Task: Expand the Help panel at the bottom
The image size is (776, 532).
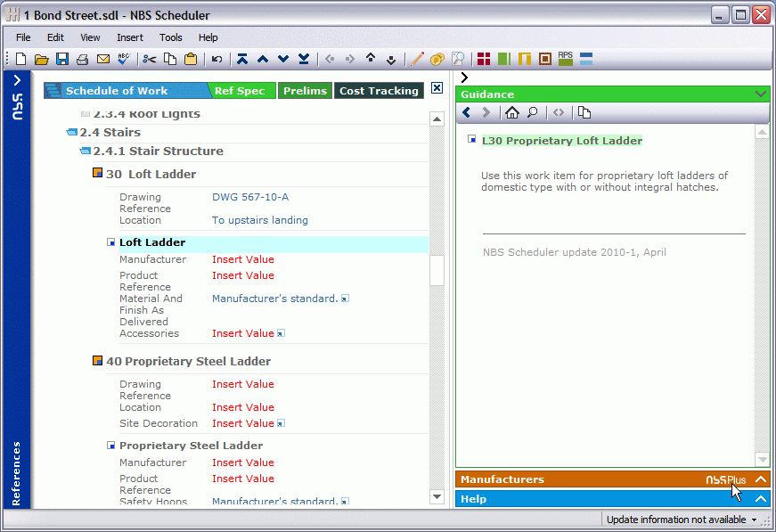Action: pos(759,499)
